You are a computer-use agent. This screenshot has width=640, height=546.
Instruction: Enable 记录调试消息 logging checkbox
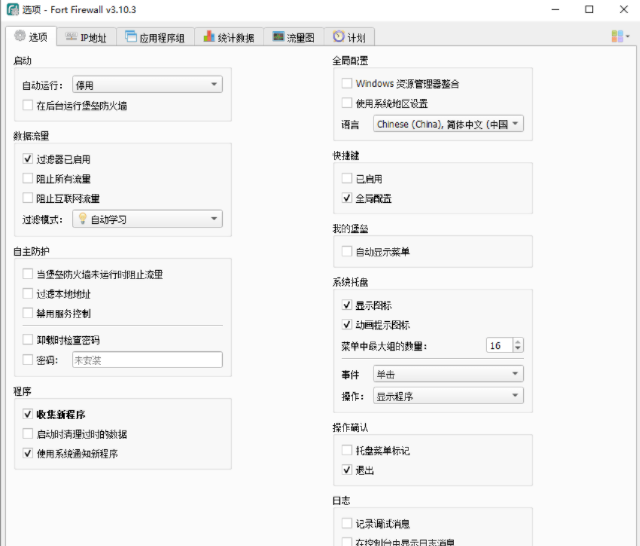(x=347, y=524)
